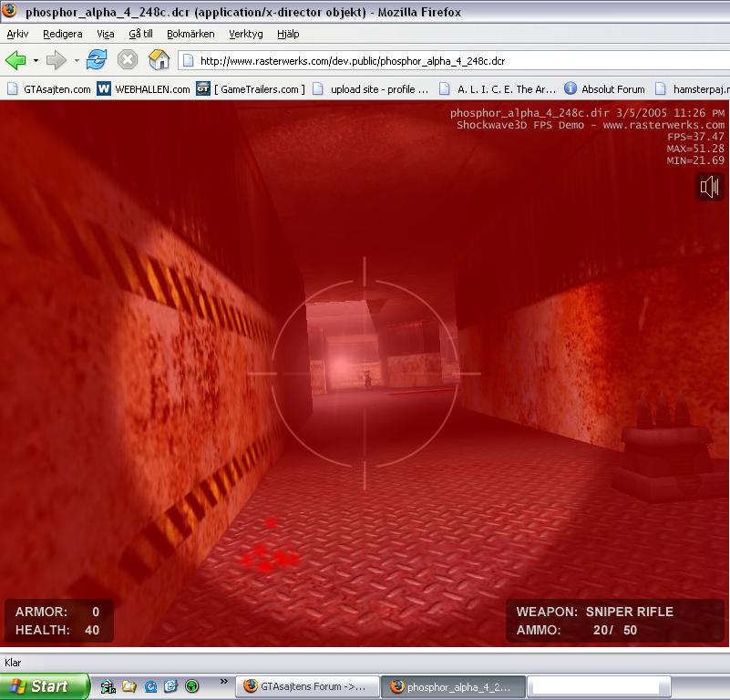
Task: Switch to GTAsajtens Forum taskbar window
Action: (307, 686)
